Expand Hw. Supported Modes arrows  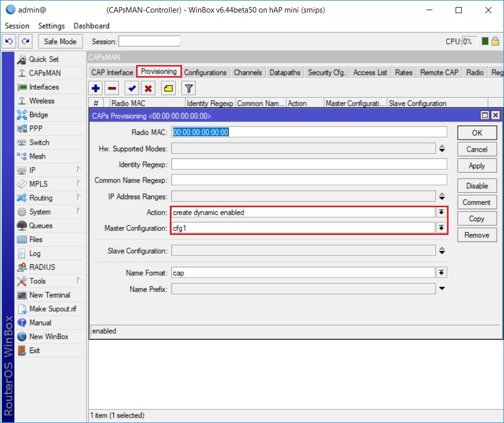[442, 149]
